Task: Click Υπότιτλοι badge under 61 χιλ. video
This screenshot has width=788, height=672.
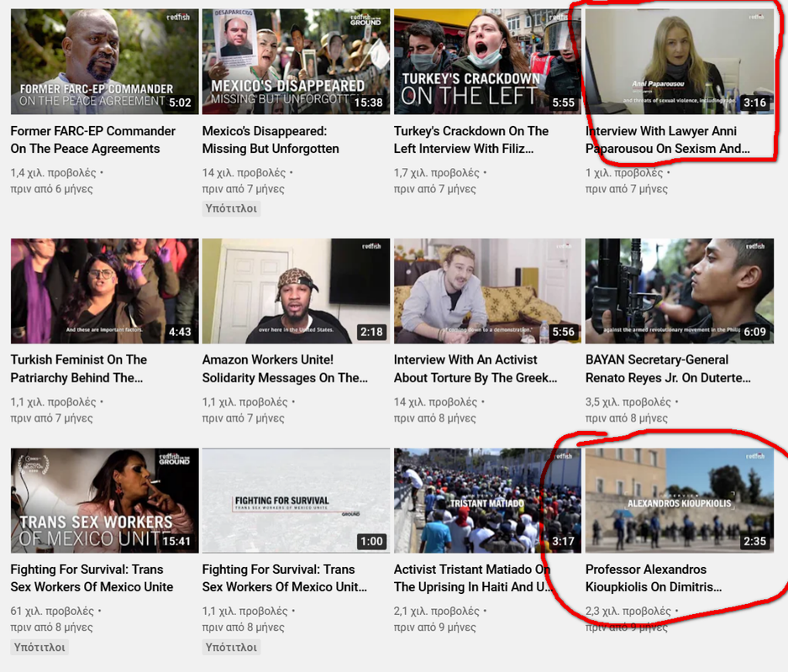Action: click(x=39, y=648)
